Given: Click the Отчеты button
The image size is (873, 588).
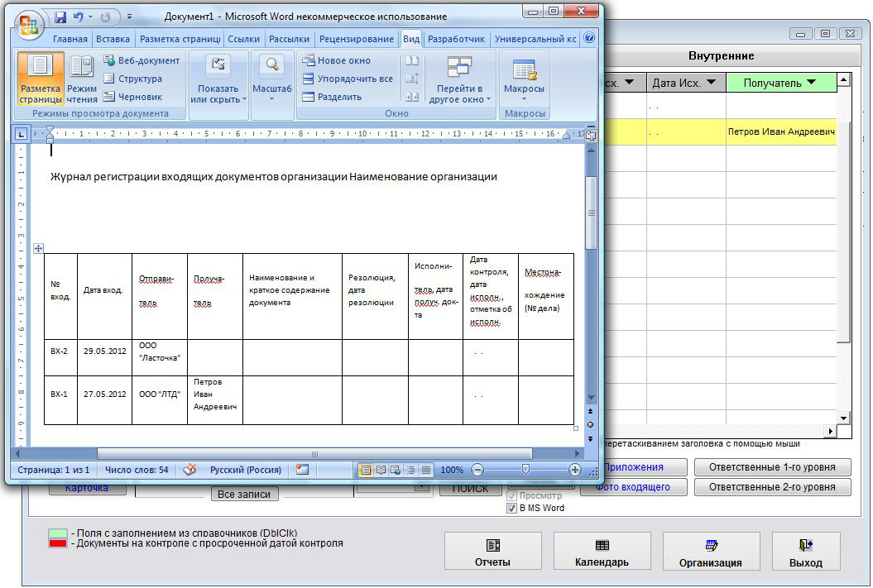Looking at the screenshot, I should point(493,552).
